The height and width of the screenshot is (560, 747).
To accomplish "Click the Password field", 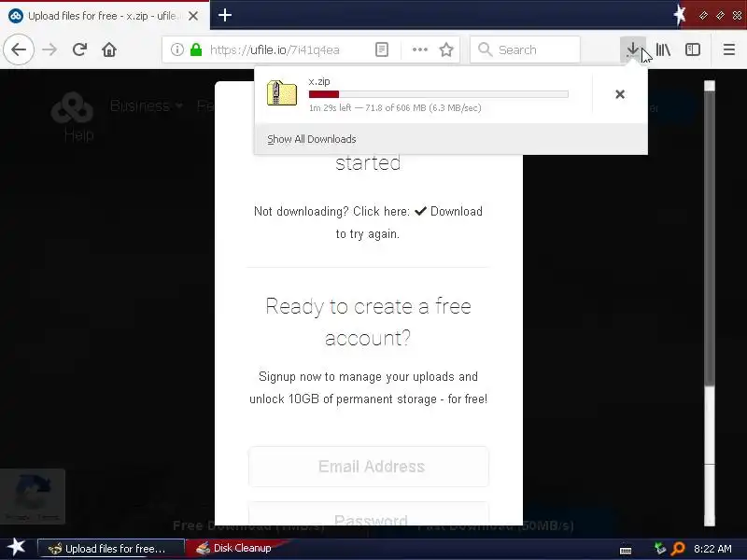I will pos(369,514).
